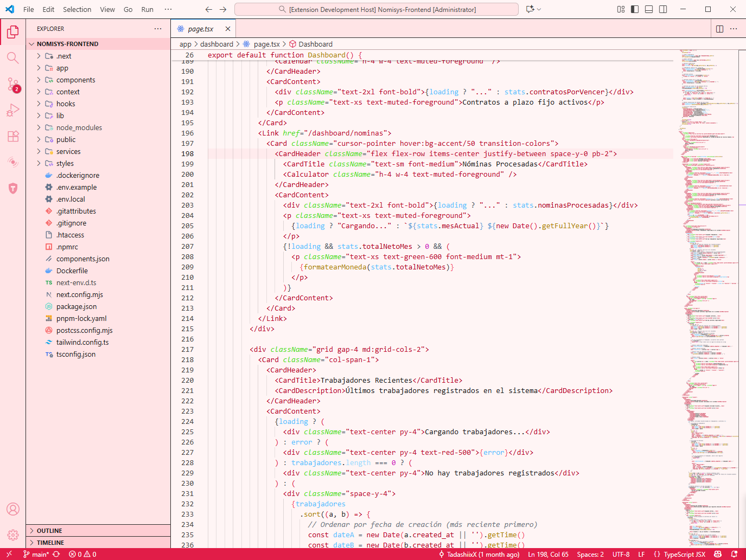Show more menu items ellipsis

(x=168, y=9)
